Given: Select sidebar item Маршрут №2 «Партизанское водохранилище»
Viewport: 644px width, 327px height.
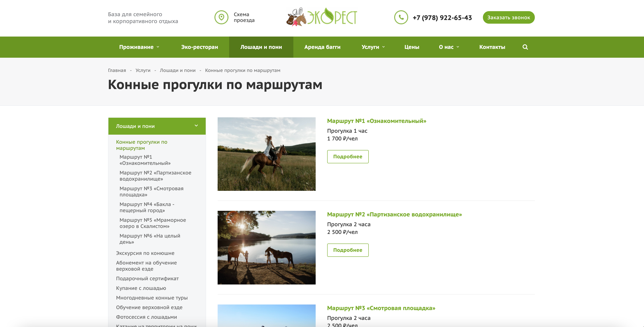Looking at the screenshot, I should 155,176.
